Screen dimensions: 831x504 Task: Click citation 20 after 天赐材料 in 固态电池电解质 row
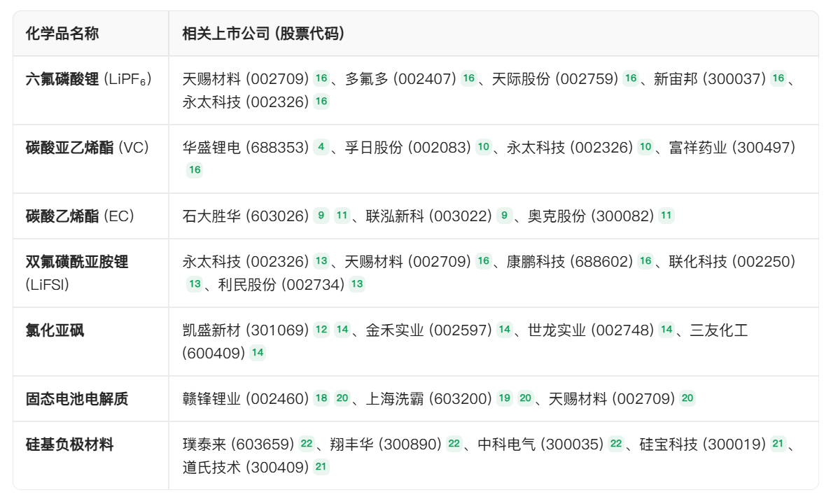pyautogui.click(x=687, y=398)
